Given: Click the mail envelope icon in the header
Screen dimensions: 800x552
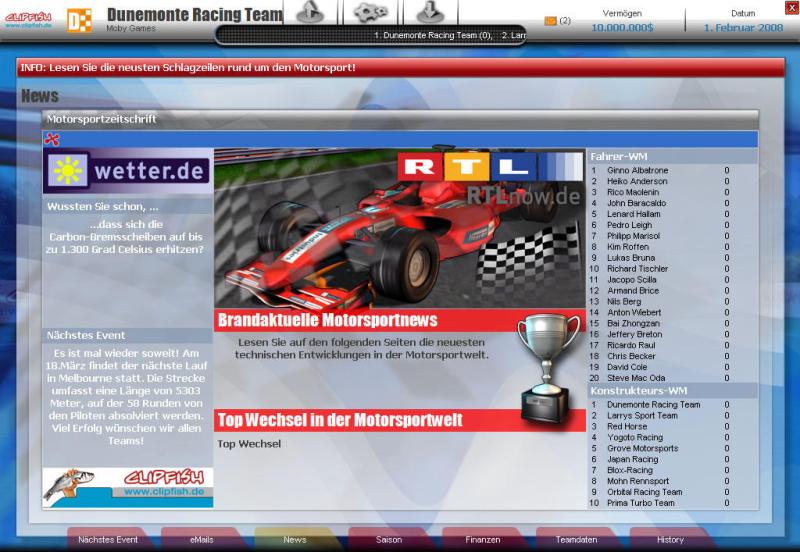Looking at the screenshot, I should point(550,20).
